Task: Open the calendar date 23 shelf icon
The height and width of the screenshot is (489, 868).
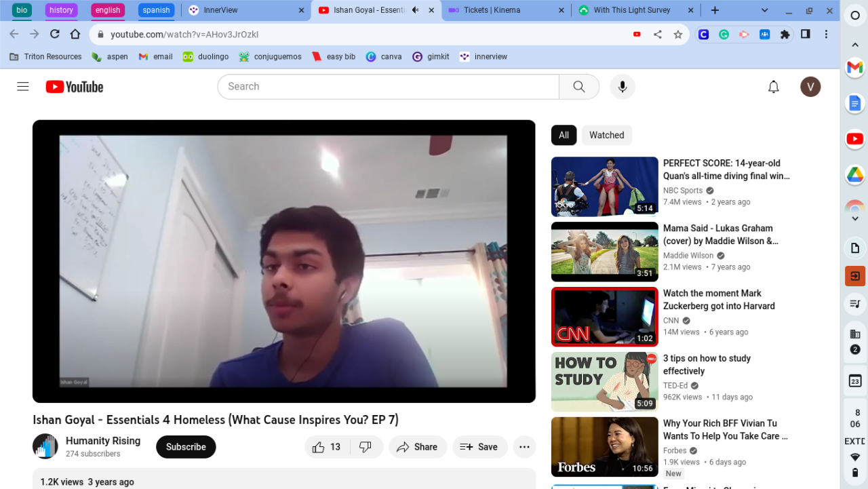Action: tap(854, 380)
